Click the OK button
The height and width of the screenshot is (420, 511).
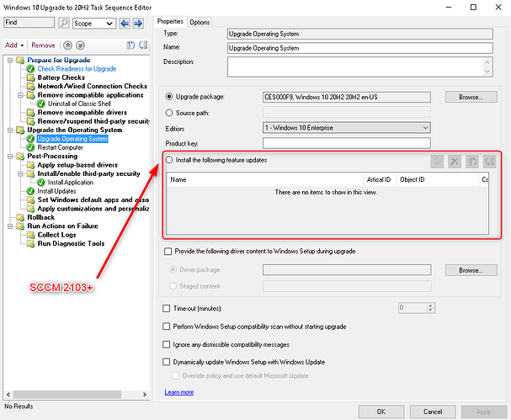pyautogui.click(x=381, y=412)
